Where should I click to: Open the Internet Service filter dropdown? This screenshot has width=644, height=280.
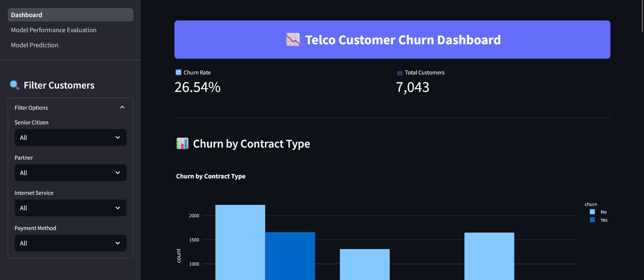coord(70,208)
